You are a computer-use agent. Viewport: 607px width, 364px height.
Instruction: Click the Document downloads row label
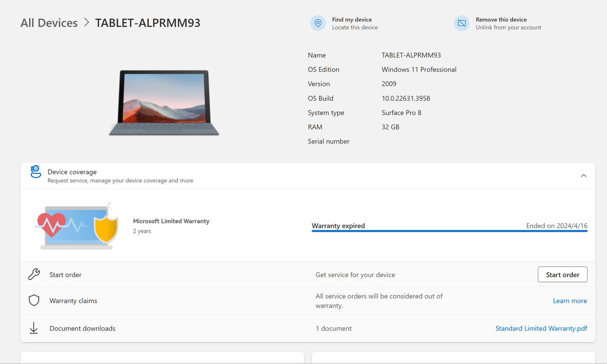coord(83,328)
